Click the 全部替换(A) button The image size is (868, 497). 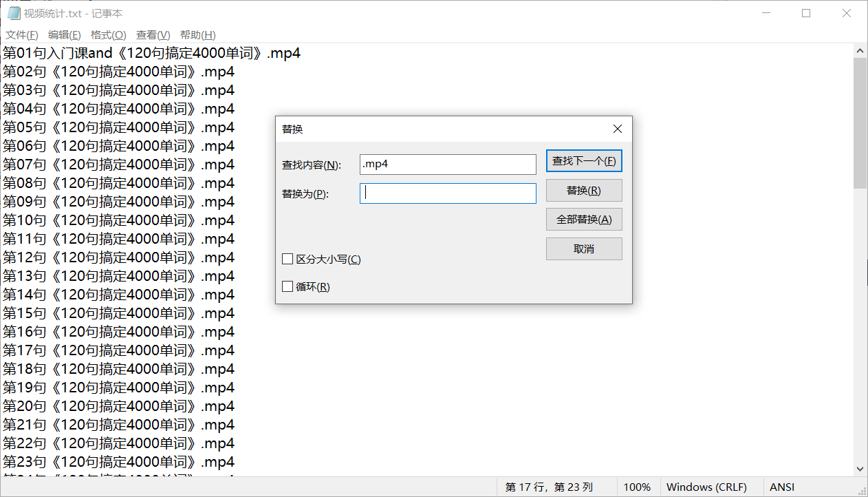pyautogui.click(x=584, y=220)
